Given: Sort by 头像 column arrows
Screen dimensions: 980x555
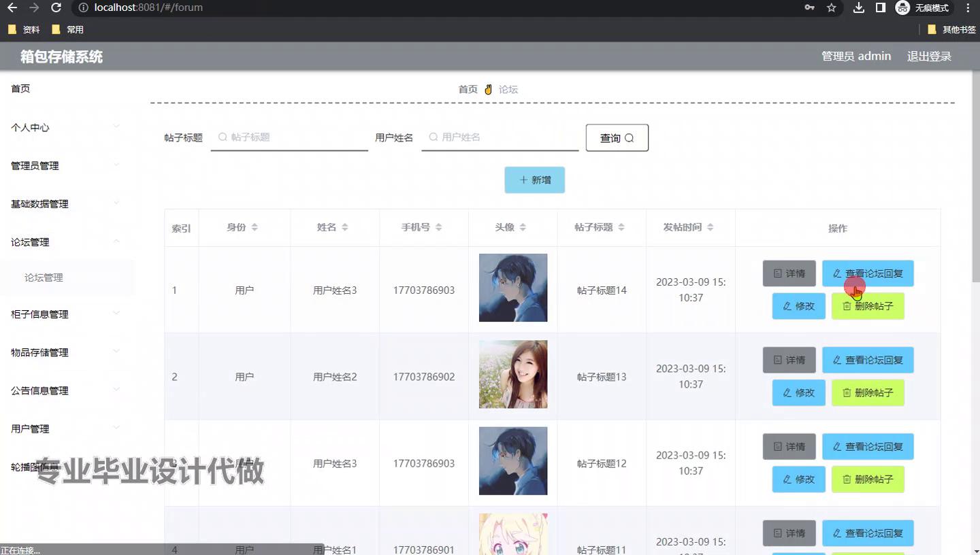Looking at the screenshot, I should click(x=523, y=227).
